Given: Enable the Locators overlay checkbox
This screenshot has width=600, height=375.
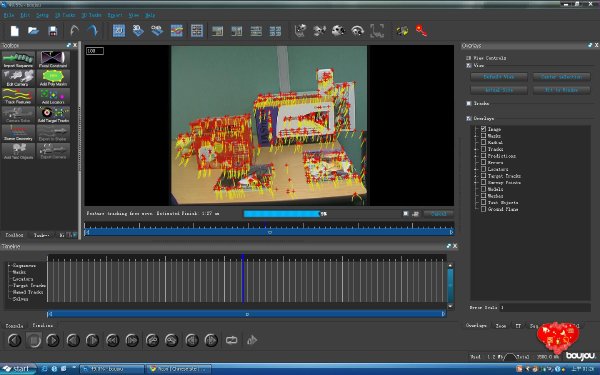Looking at the screenshot, I should (484, 169).
